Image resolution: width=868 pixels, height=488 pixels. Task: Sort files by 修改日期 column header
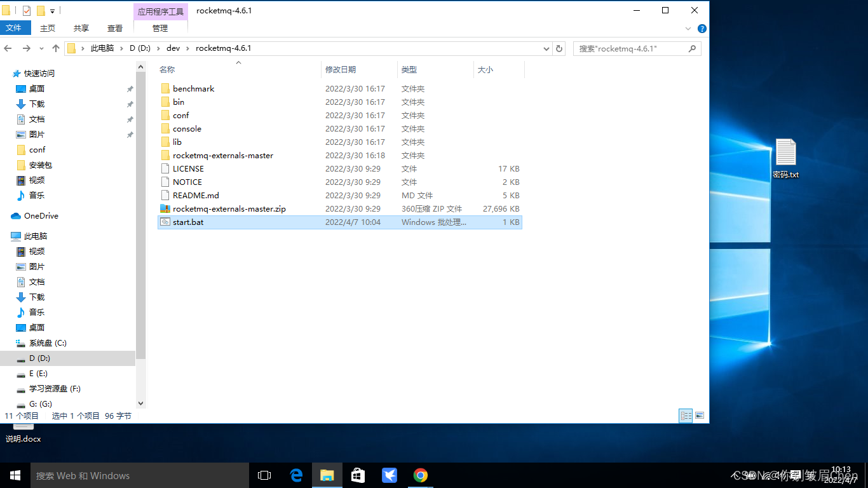point(341,69)
